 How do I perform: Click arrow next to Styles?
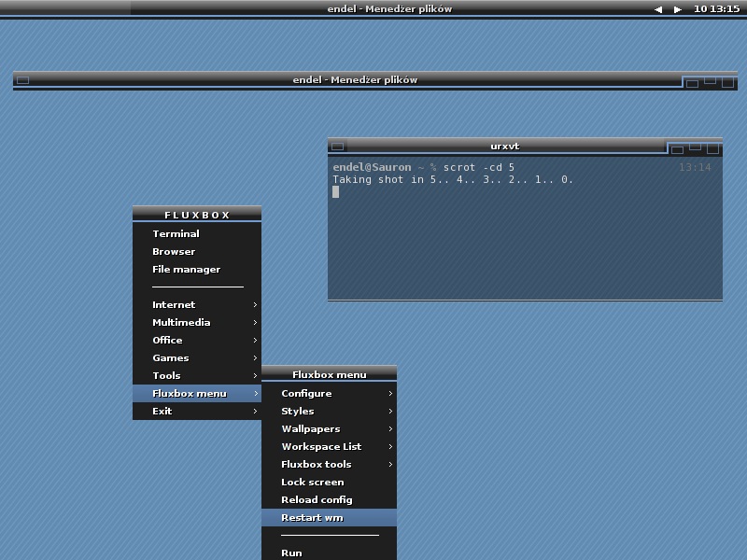click(390, 412)
